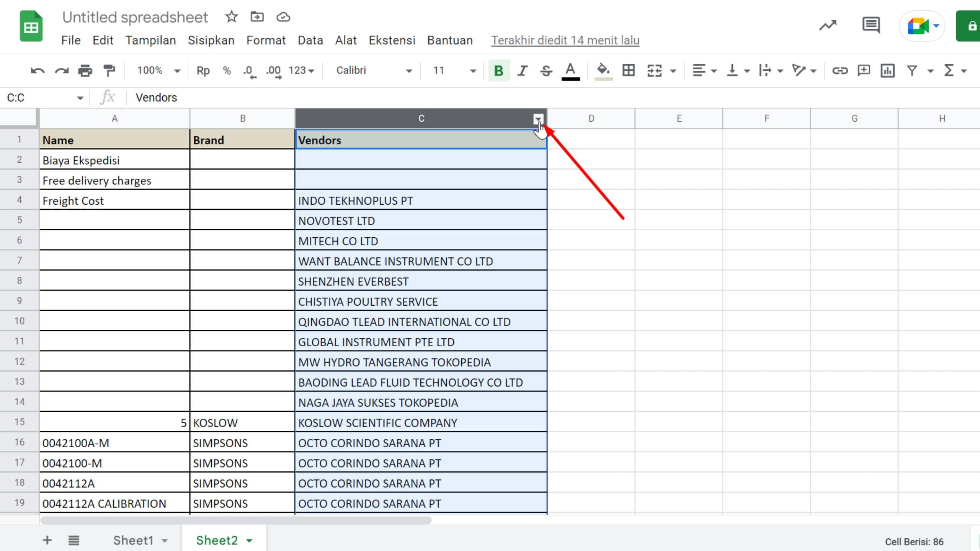Open horizontal align dropdown
The image size is (980, 551).
pos(704,71)
